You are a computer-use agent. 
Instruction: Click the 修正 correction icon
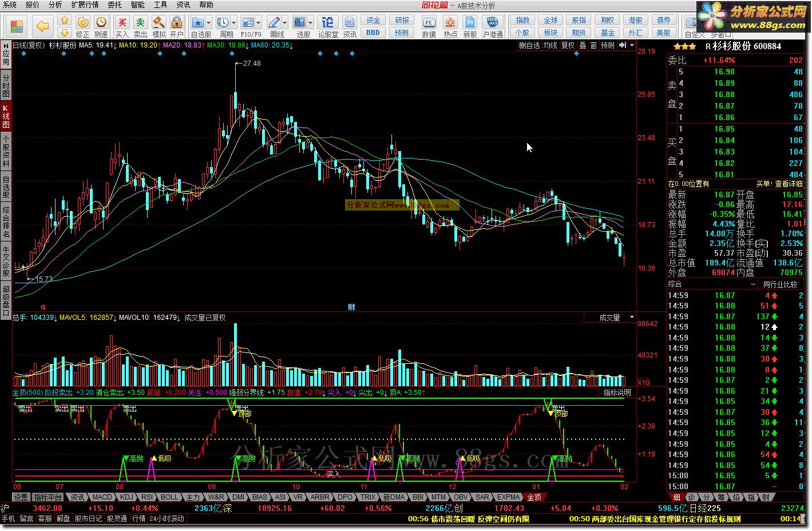pos(83,22)
